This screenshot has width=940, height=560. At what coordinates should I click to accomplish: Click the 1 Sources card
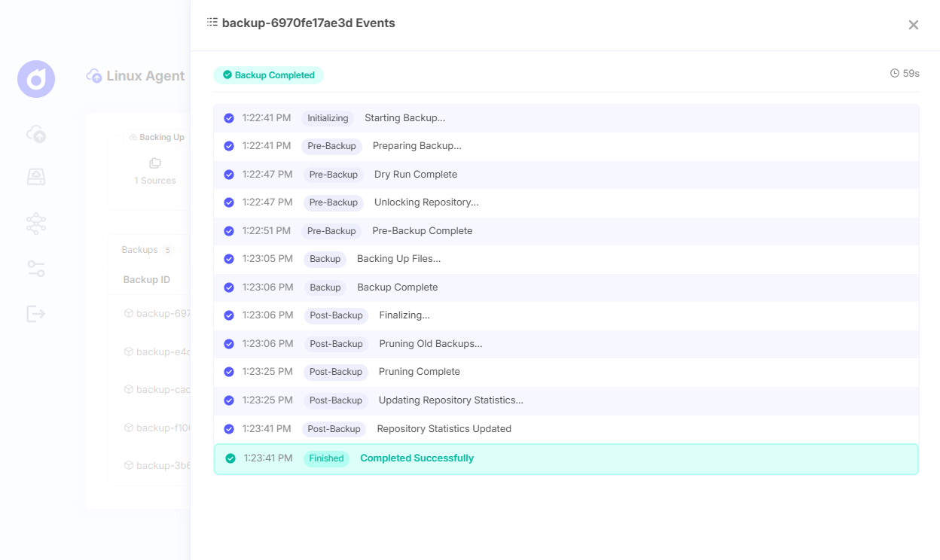click(154, 172)
